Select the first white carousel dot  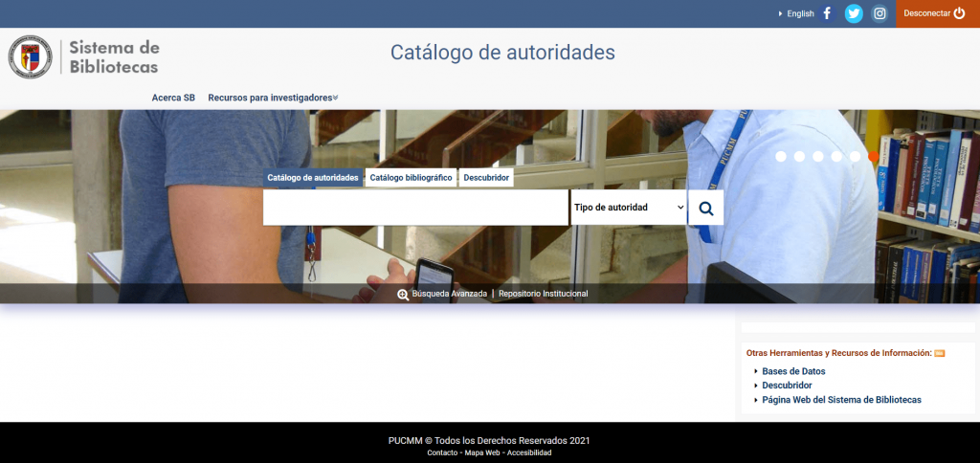(x=781, y=157)
